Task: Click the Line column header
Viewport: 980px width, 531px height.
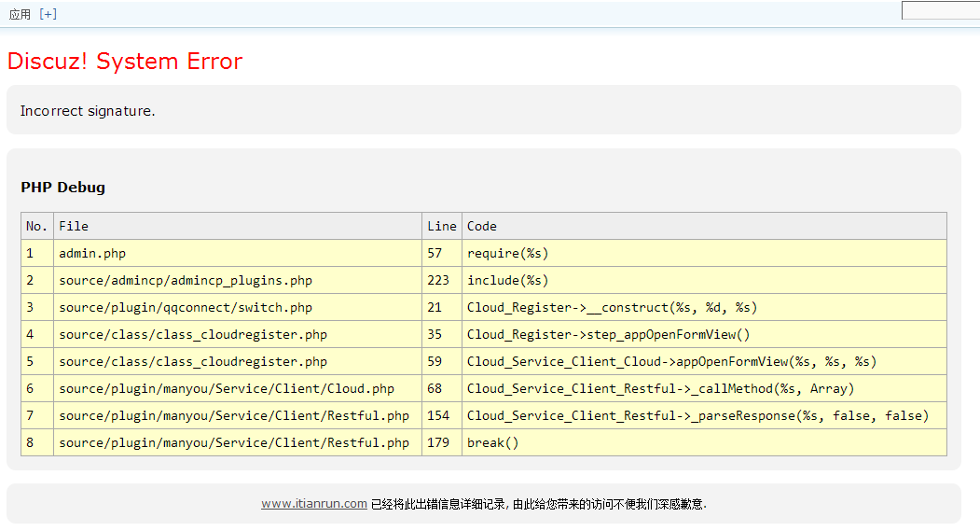Action: tap(442, 227)
